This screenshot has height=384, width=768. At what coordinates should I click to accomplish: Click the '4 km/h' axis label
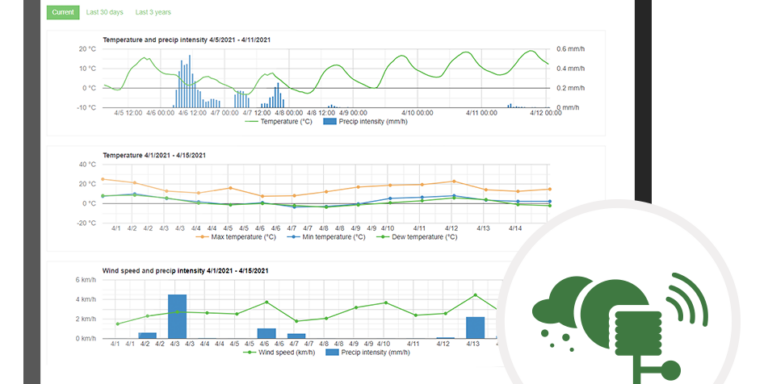86,299
